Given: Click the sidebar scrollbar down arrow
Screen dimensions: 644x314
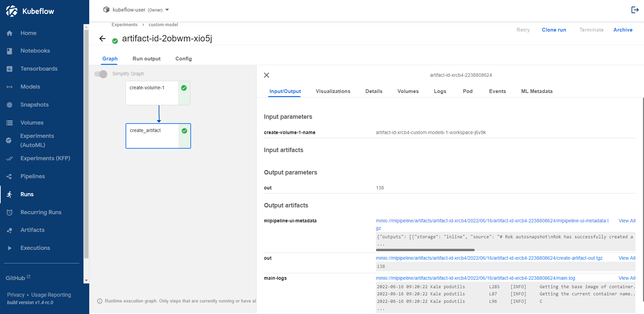Looking at the screenshot, I should (x=87, y=280).
